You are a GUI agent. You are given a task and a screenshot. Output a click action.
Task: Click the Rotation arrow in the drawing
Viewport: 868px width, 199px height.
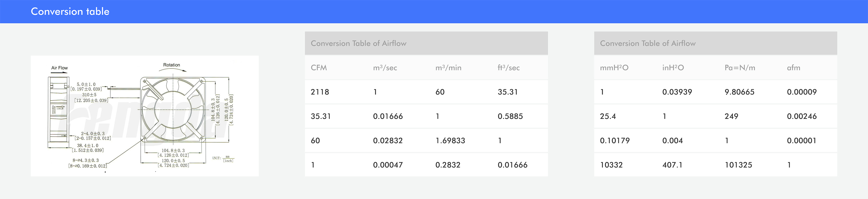[x=172, y=70]
